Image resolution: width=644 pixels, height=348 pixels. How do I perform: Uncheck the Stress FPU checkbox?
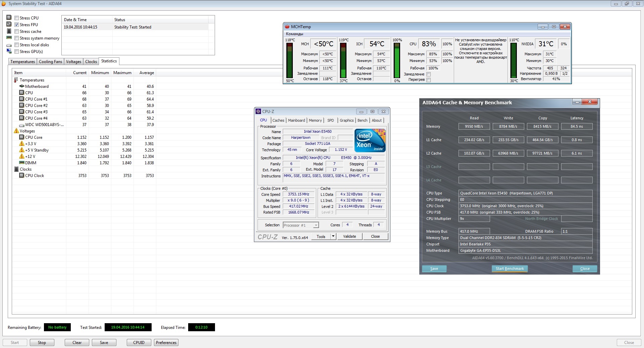(x=16, y=25)
